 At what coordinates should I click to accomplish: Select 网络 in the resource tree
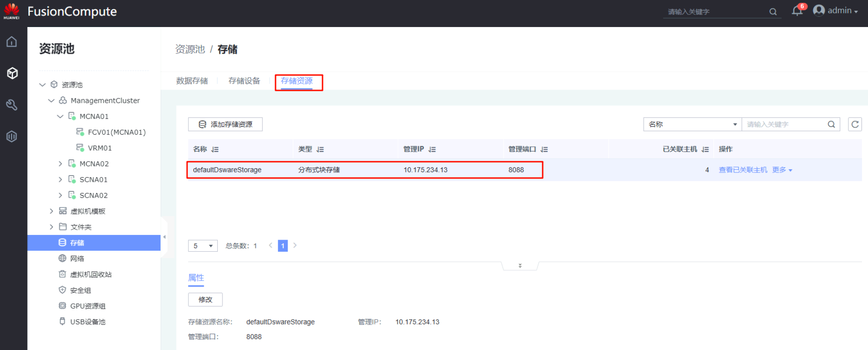[x=77, y=259]
